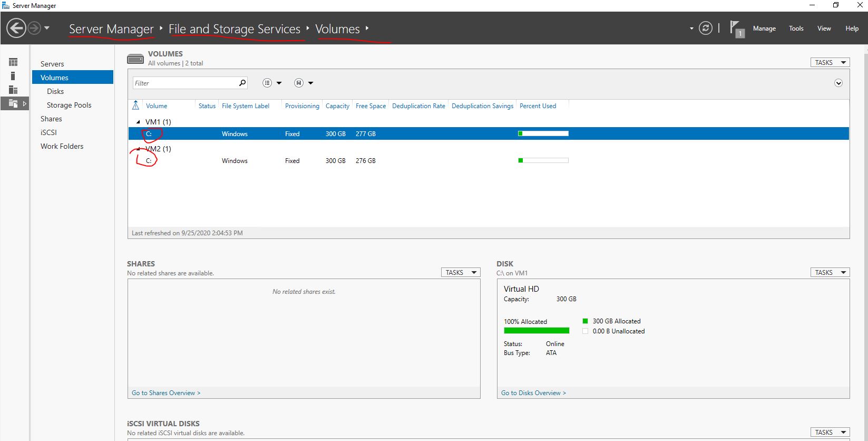Click VM2 percent used bar
The width and height of the screenshot is (868, 441).
pyautogui.click(x=543, y=160)
